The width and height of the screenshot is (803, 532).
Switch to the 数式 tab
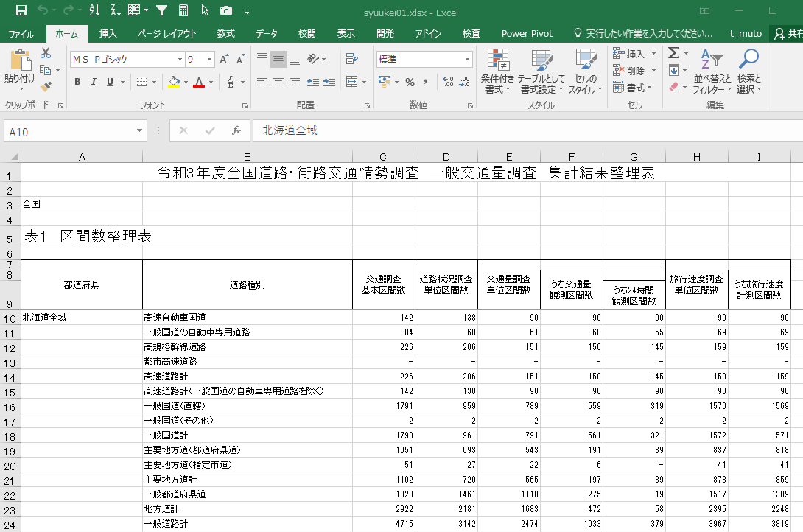tap(226, 34)
